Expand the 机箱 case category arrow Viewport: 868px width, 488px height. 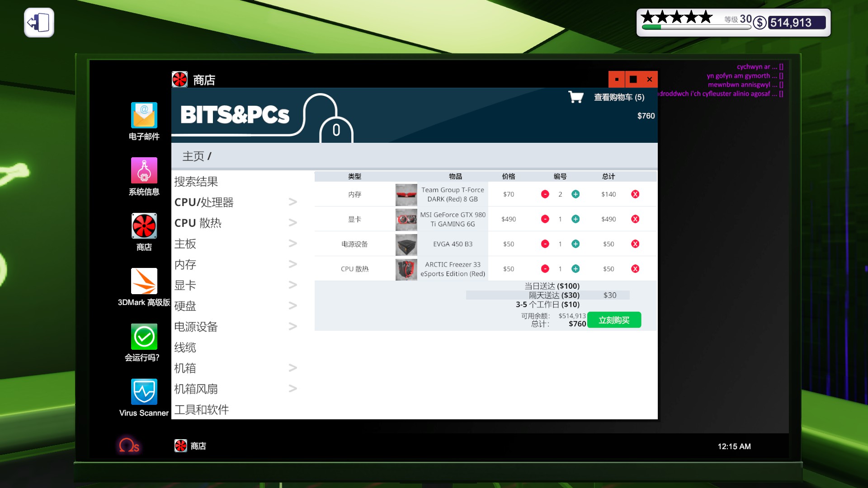292,368
